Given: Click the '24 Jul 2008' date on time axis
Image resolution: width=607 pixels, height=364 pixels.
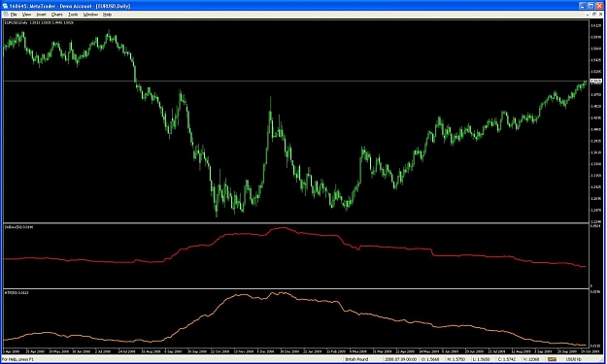Looking at the screenshot, I should pyautogui.click(x=127, y=351).
